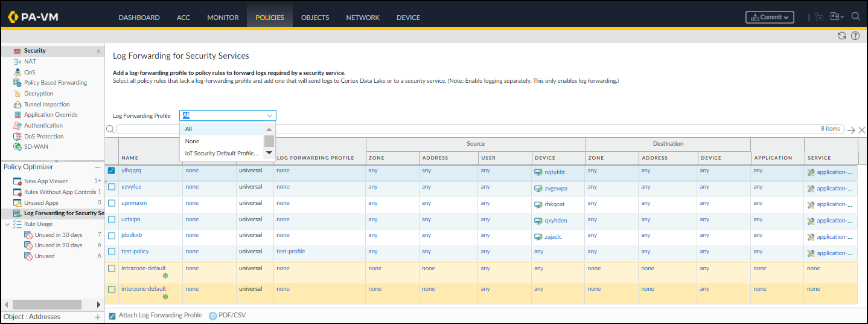This screenshot has height=324, width=868.
Task: Tick the test-policy rule checkbox
Action: 112,251
